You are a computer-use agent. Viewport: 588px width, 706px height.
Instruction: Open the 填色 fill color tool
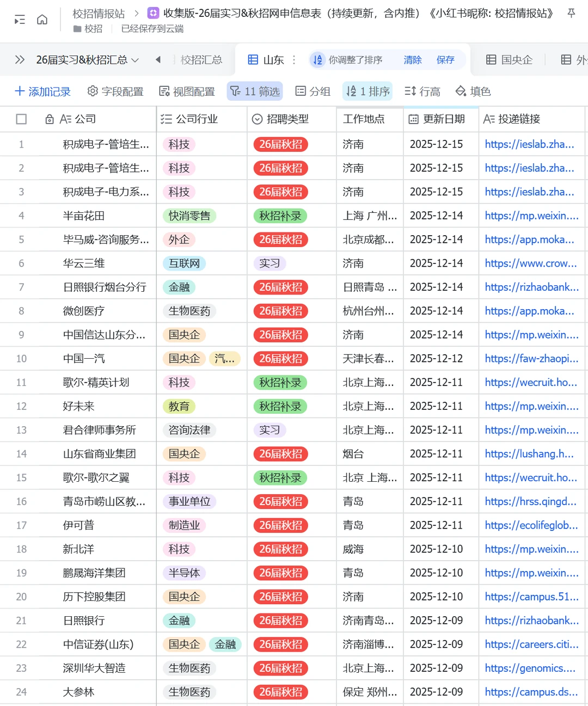pyautogui.click(x=473, y=91)
